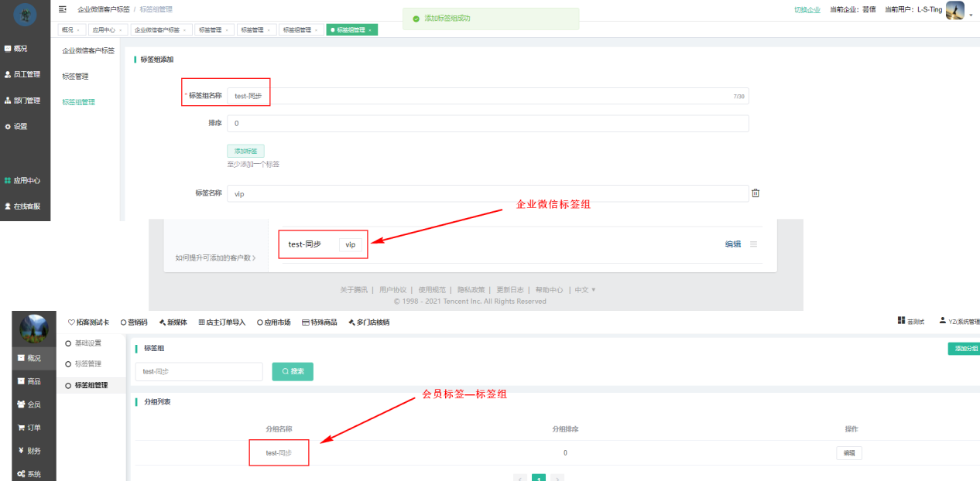Open 概况 in the lower dark sidebar

click(29, 358)
